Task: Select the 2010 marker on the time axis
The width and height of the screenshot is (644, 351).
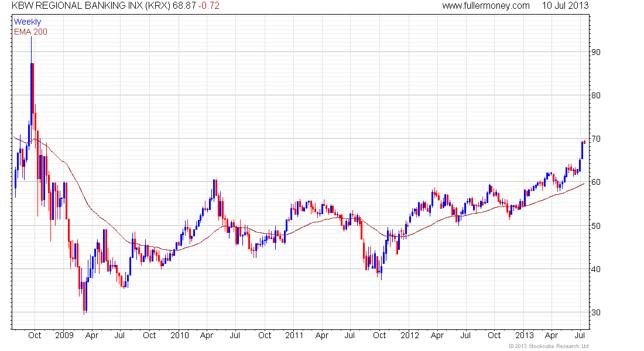Action: 179,336
